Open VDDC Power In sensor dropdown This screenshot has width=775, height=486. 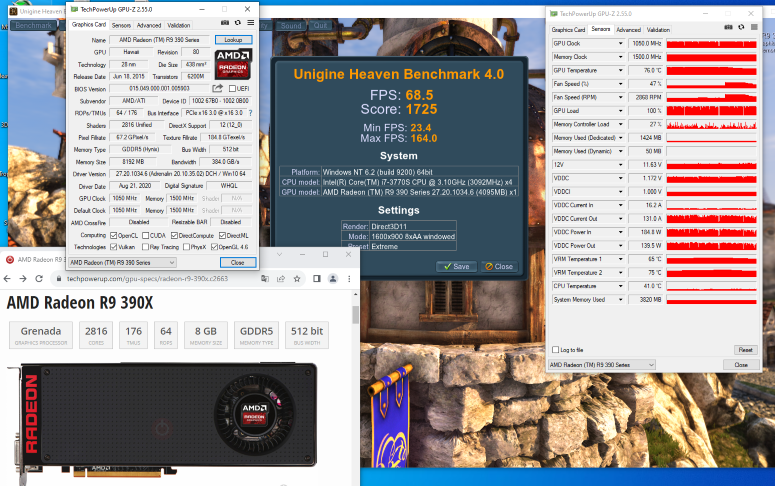click(621, 232)
